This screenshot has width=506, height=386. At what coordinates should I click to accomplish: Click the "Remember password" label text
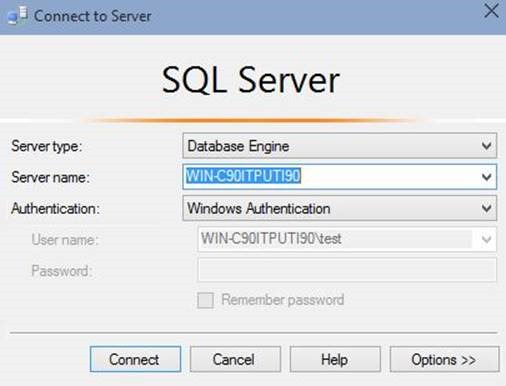[x=283, y=300]
